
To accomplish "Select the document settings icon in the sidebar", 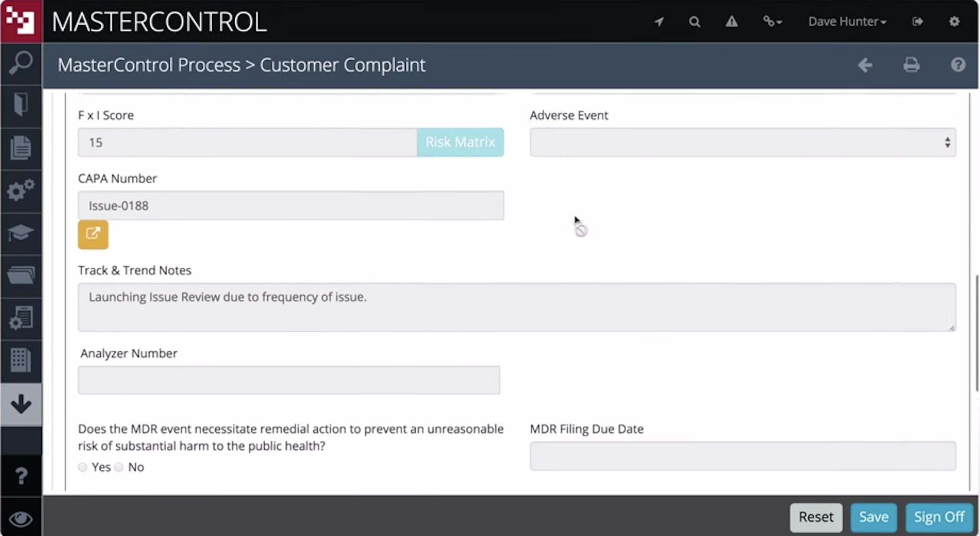I will 20,318.
